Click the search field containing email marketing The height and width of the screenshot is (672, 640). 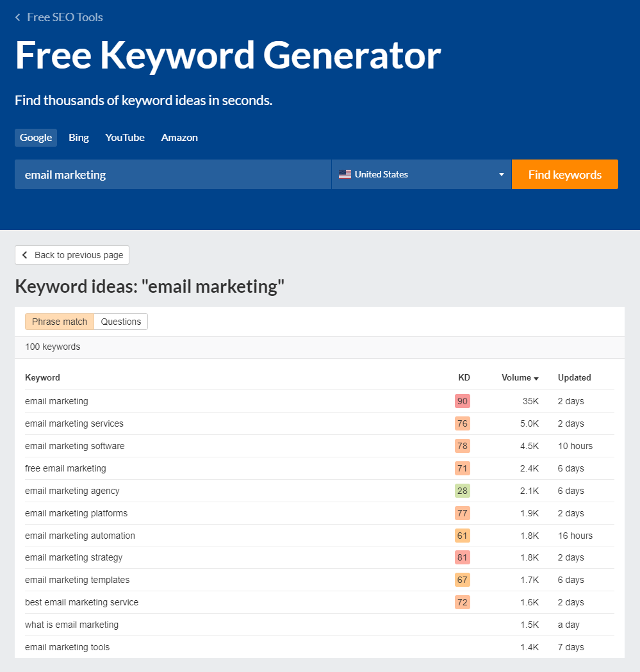pos(173,174)
